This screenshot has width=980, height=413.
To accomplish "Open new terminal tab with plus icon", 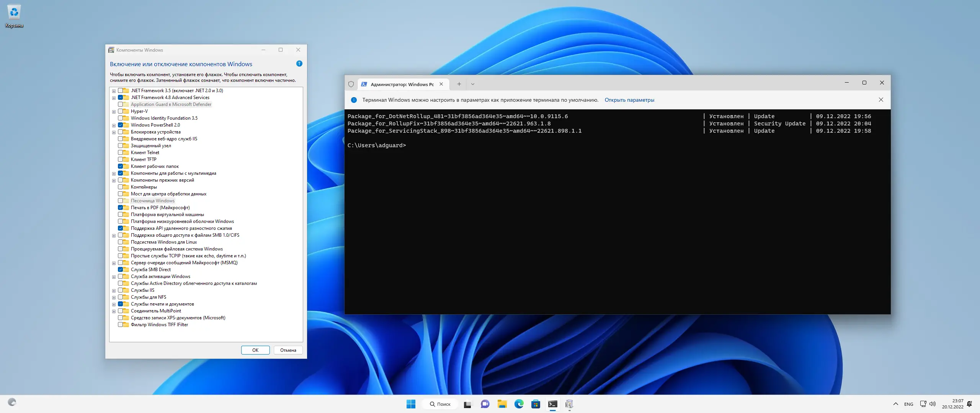I will point(459,84).
